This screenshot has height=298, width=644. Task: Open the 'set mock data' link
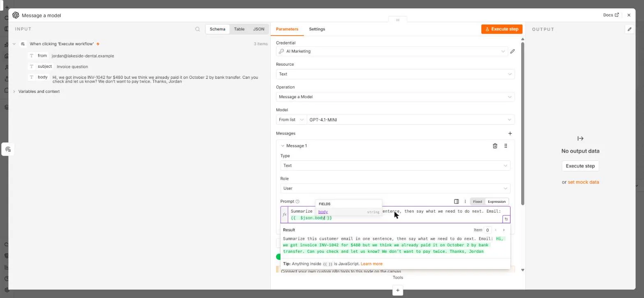[x=583, y=182]
